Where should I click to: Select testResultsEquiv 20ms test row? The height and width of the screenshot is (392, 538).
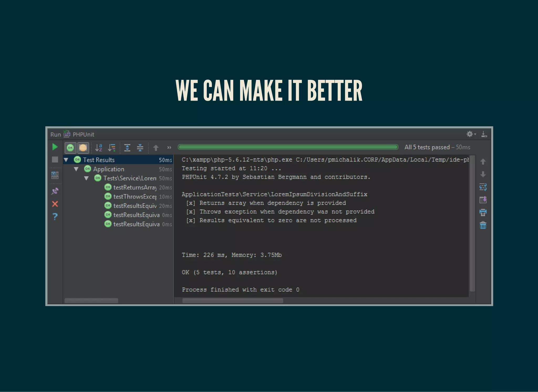[x=118, y=206]
